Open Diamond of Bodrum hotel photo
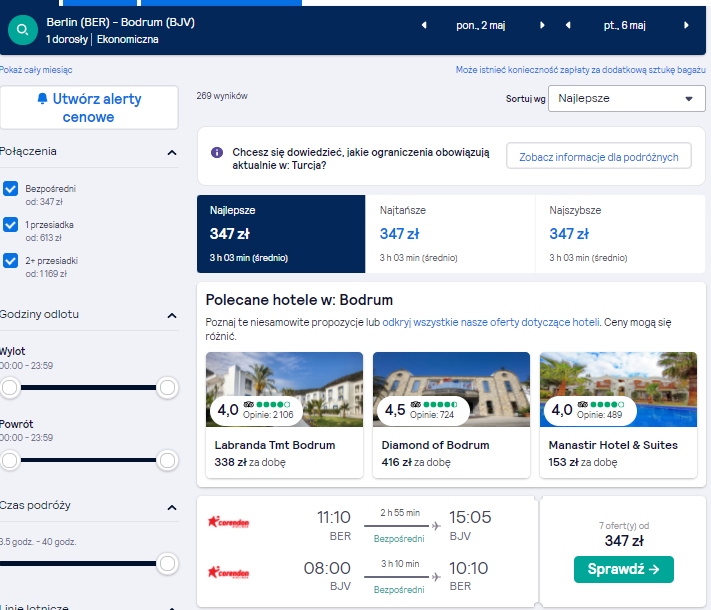Screen dimensions: 711x610 coord(451,390)
